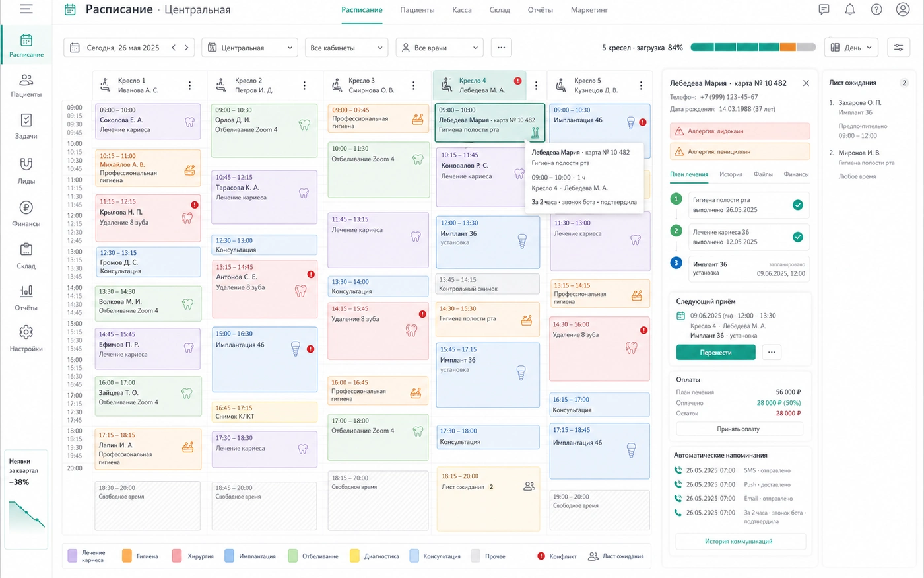Screen dimensions: 924x578
Task: Click the Аллергия: лидокаин warning
Action: (x=740, y=131)
